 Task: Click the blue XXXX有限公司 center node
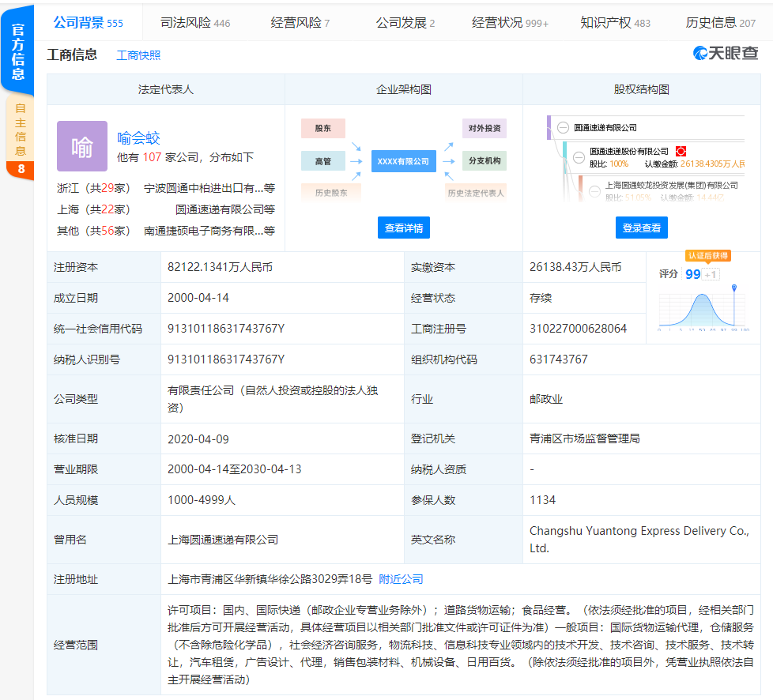click(x=403, y=161)
